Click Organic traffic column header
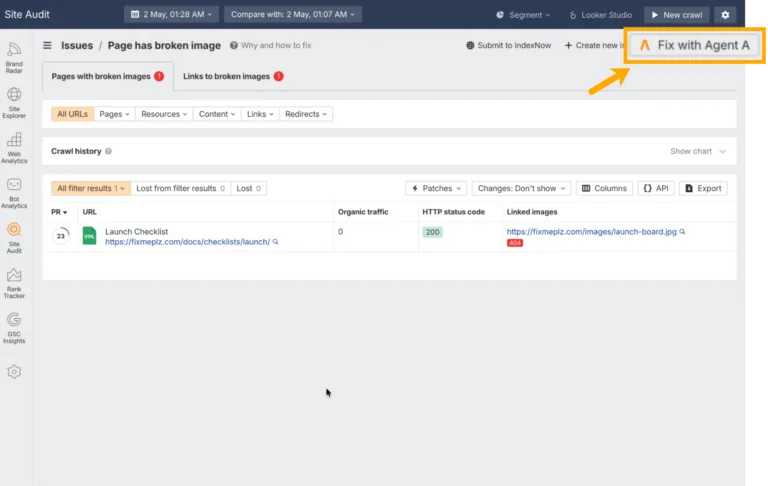Viewport: 768px width, 486px height. (x=363, y=212)
